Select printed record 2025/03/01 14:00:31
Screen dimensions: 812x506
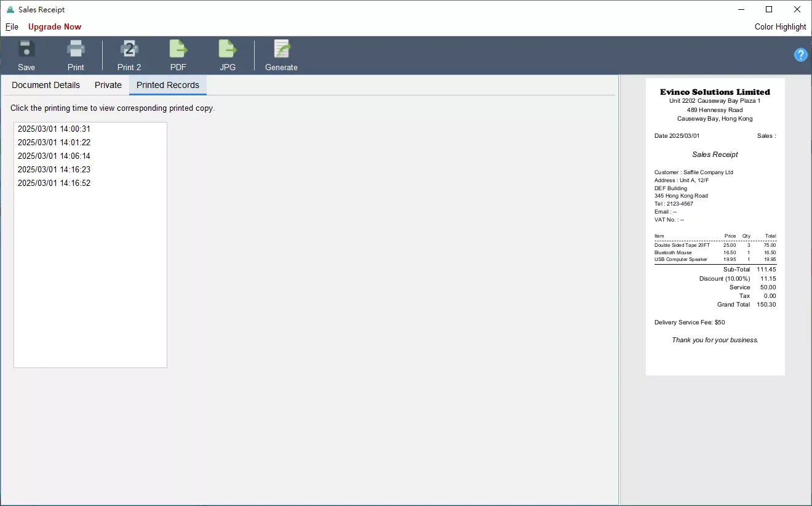[90, 129]
